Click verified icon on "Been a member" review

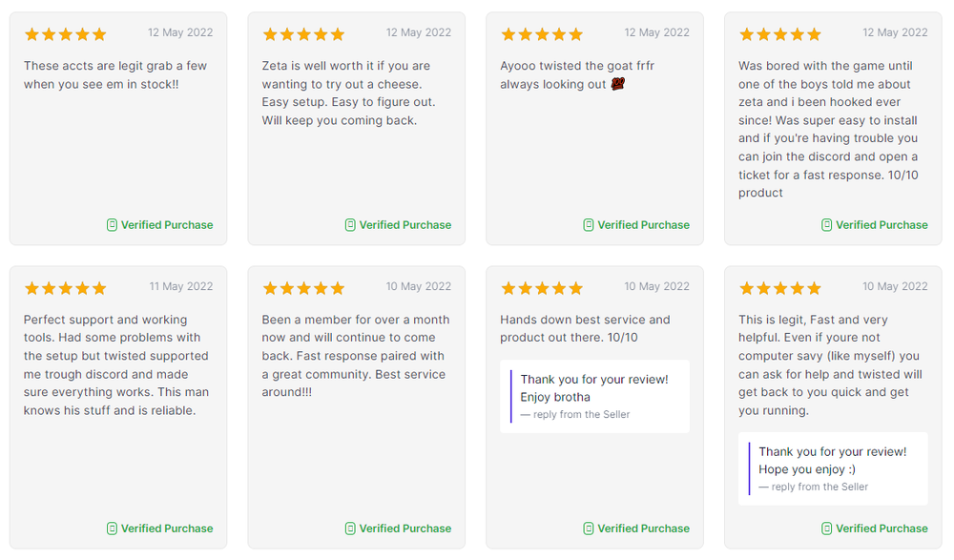(x=350, y=529)
